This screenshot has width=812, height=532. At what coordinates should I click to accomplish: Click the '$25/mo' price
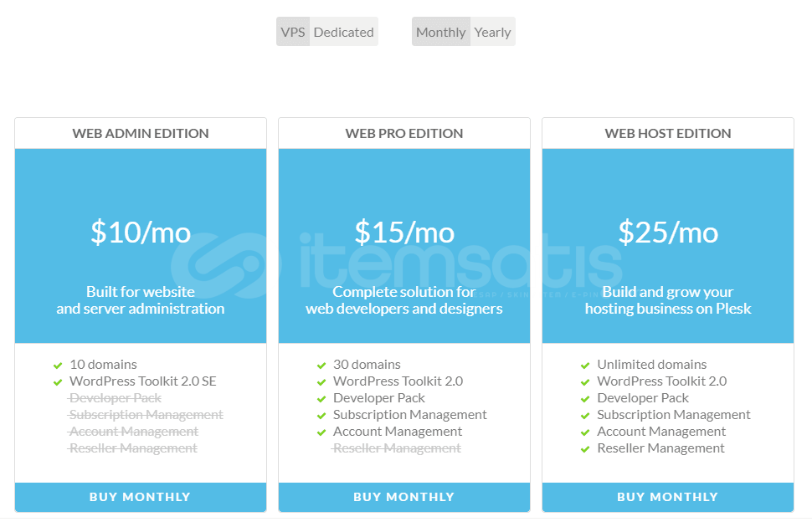pos(668,232)
